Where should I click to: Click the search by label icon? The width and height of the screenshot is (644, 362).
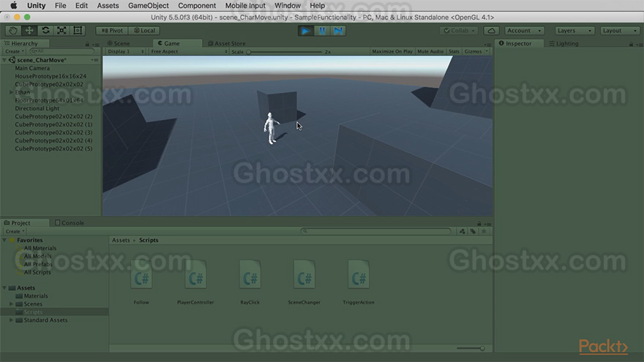(x=473, y=232)
